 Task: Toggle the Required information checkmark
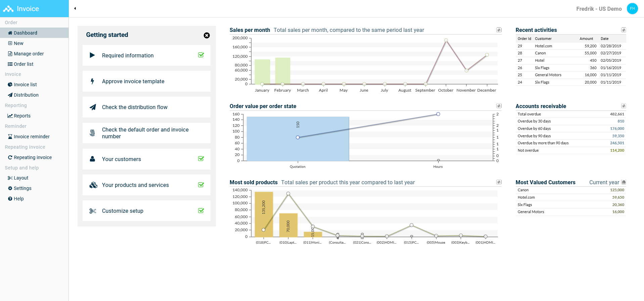pyautogui.click(x=201, y=55)
